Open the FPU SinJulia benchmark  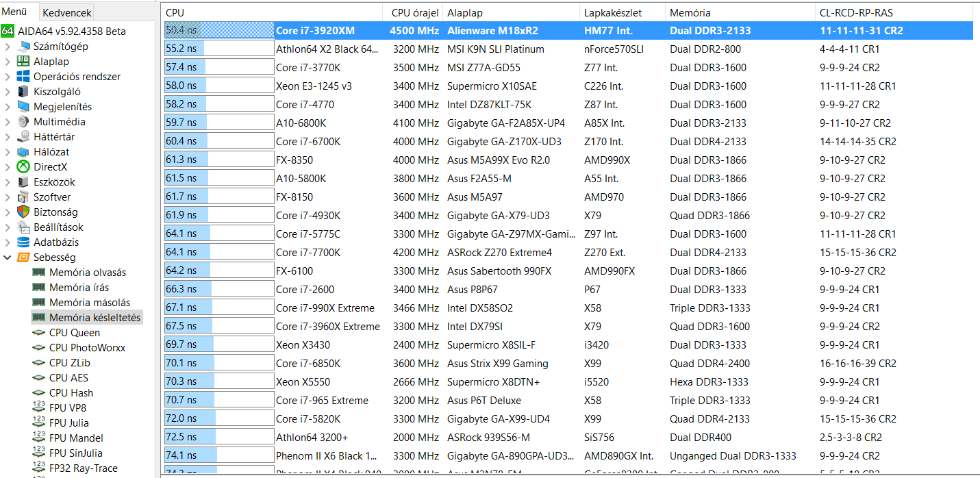click(x=76, y=453)
